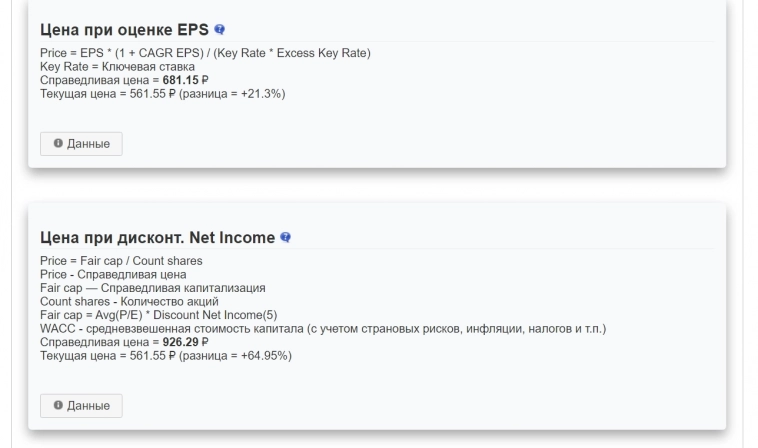Click info icon on Net Income card's Данные button
758x448 pixels.
point(58,406)
